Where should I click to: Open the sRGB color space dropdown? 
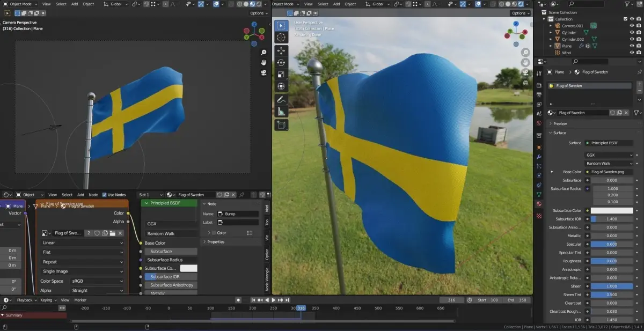[98, 281]
